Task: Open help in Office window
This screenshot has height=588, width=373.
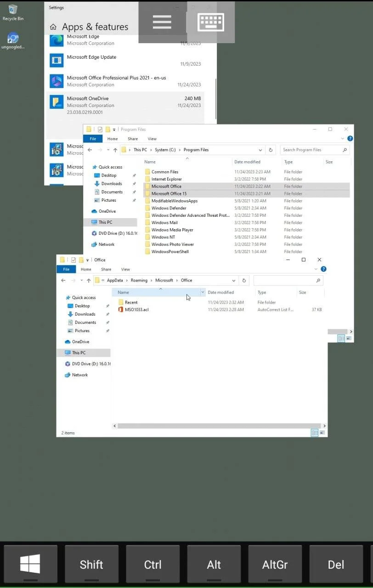Action: [x=323, y=269]
